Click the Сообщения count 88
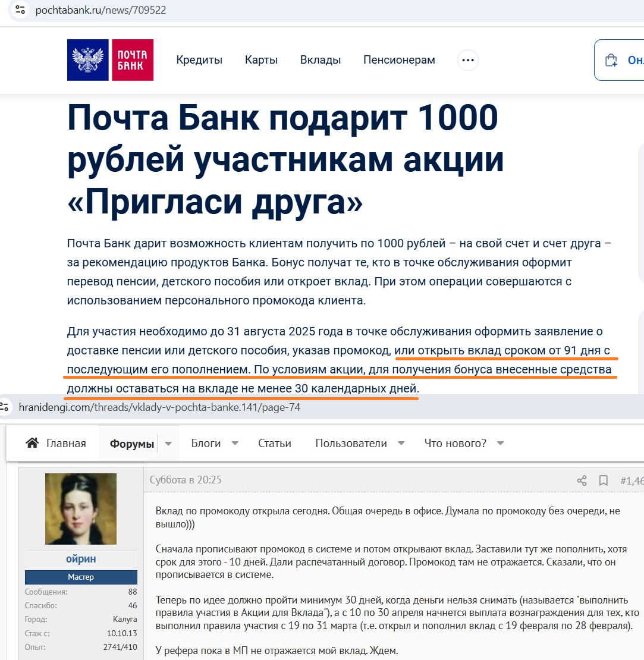644x660 pixels. tap(133, 592)
